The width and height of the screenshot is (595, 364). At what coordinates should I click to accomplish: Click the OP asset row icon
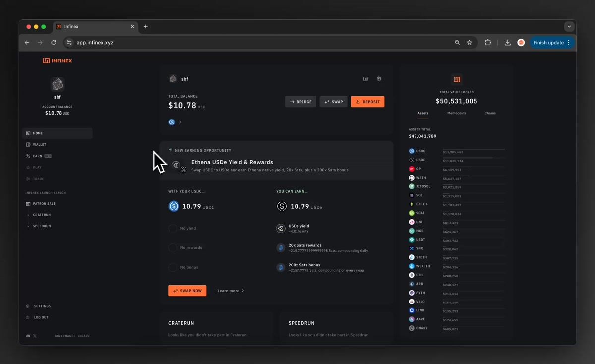pyautogui.click(x=412, y=169)
